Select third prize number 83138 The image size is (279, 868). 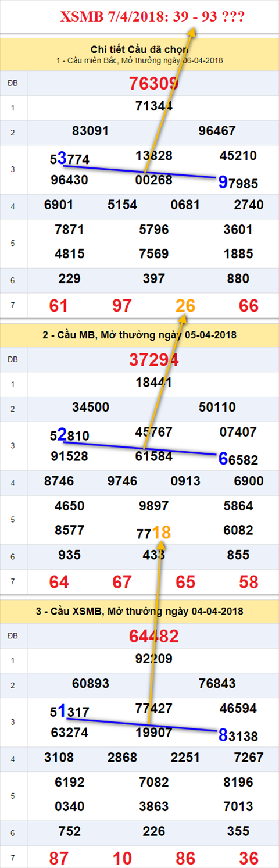click(x=238, y=735)
